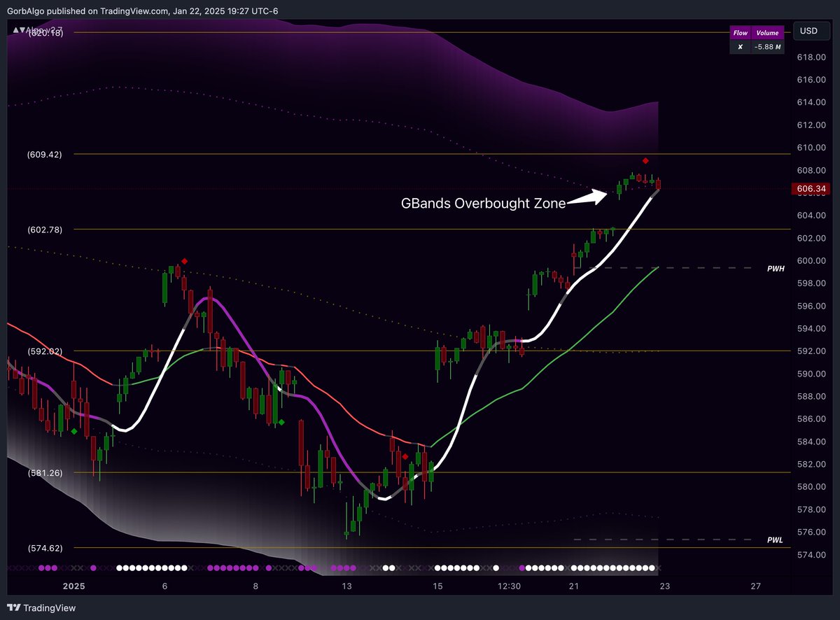Click the PWH level label

[775, 268]
